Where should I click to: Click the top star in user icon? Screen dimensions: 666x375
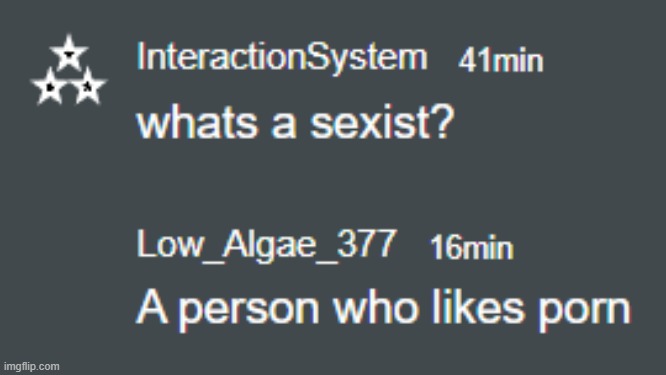69,53
